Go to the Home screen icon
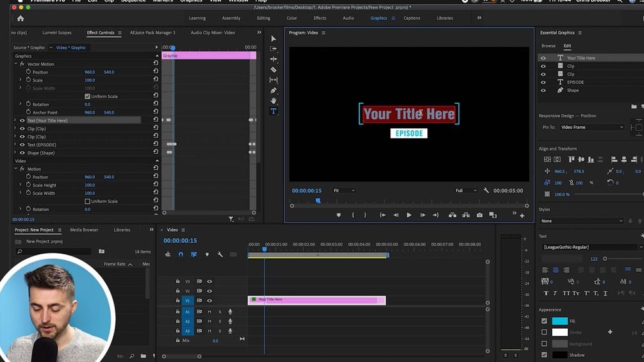 click(21, 18)
